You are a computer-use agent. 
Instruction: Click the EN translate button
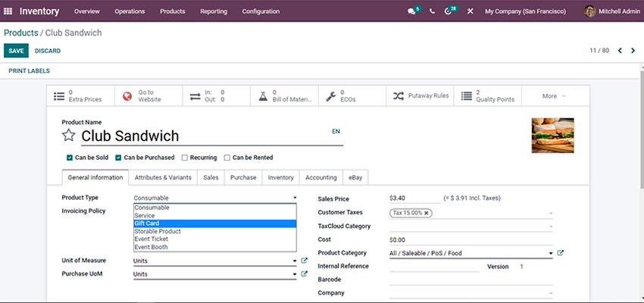click(336, 131)
